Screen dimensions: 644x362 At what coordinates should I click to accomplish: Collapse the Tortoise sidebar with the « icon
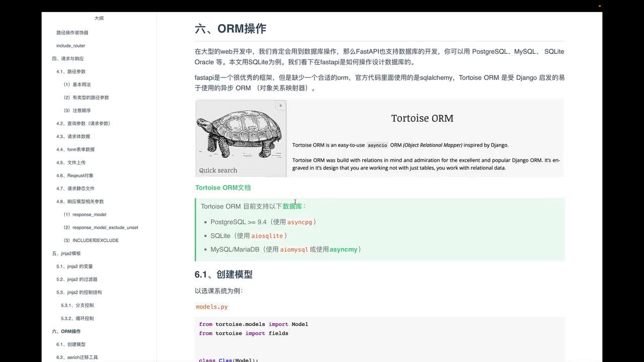pyautogui.click(x=280, y=106)
